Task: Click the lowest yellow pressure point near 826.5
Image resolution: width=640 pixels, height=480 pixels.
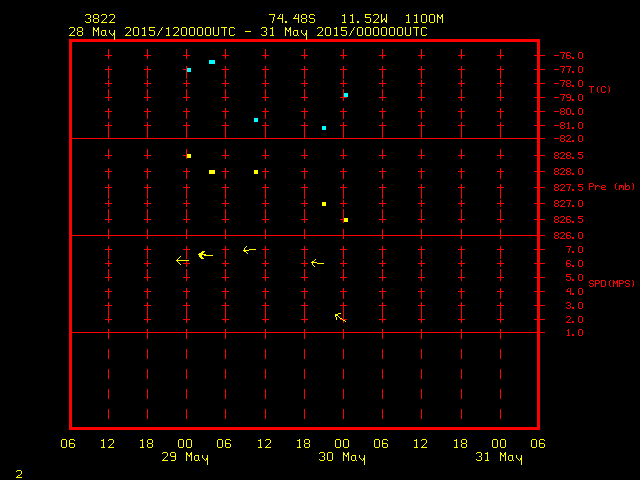Action: (x=346, y=220)
